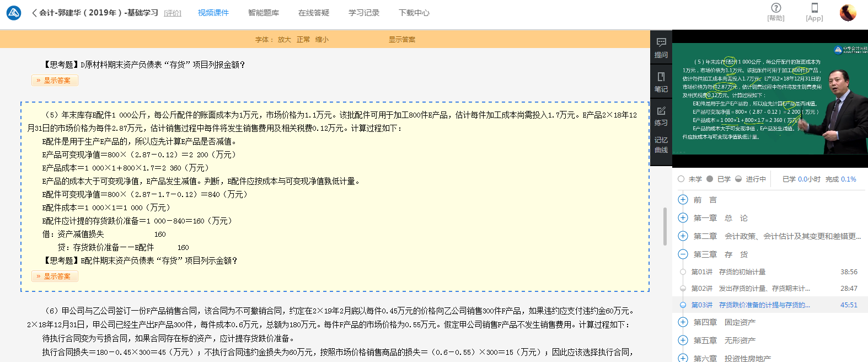Click the 未学 status indicator
This screenshot has height=362, width=868.
(x=690, y=179)
